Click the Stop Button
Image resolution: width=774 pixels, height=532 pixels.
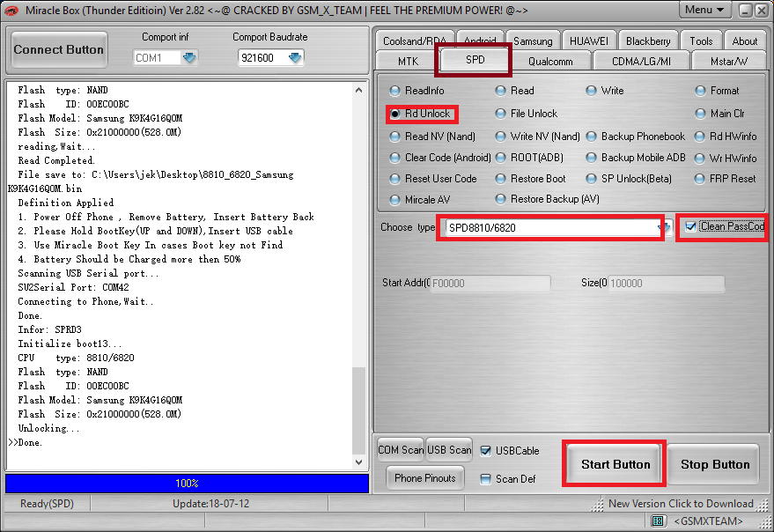(x=715, y=464)
